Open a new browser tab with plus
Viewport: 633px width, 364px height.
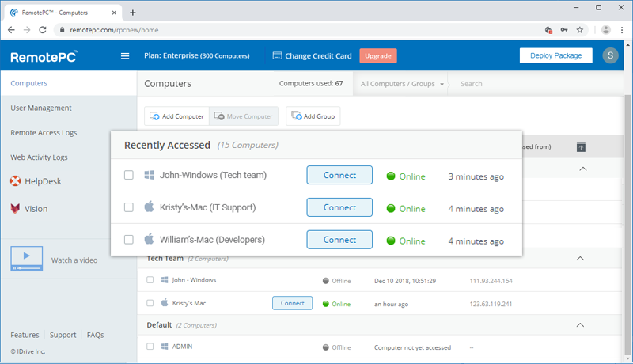click(132, 13)
